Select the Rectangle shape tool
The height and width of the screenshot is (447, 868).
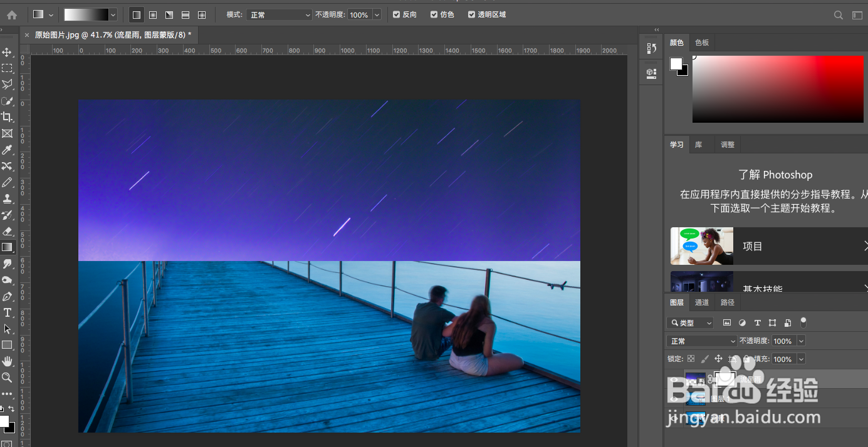click(x=8, y=345)
